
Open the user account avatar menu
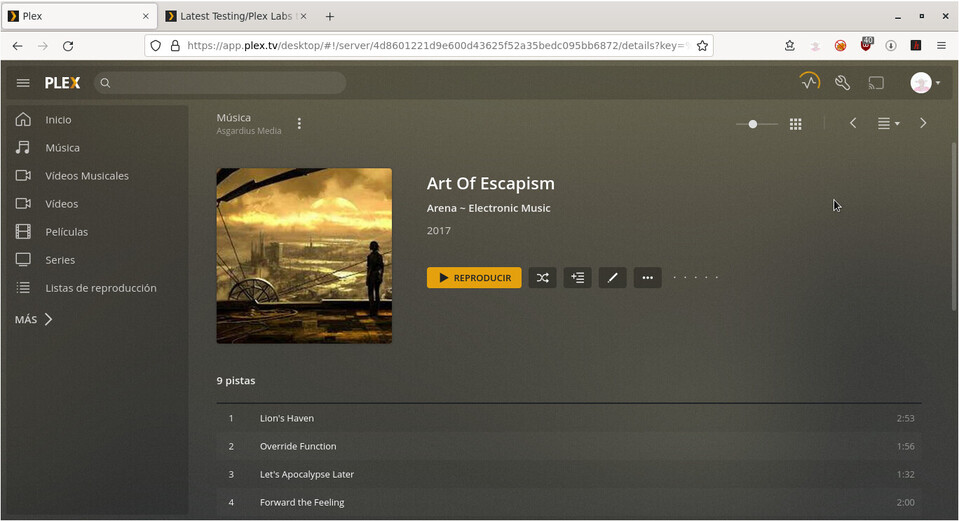(x=925, y=83)
